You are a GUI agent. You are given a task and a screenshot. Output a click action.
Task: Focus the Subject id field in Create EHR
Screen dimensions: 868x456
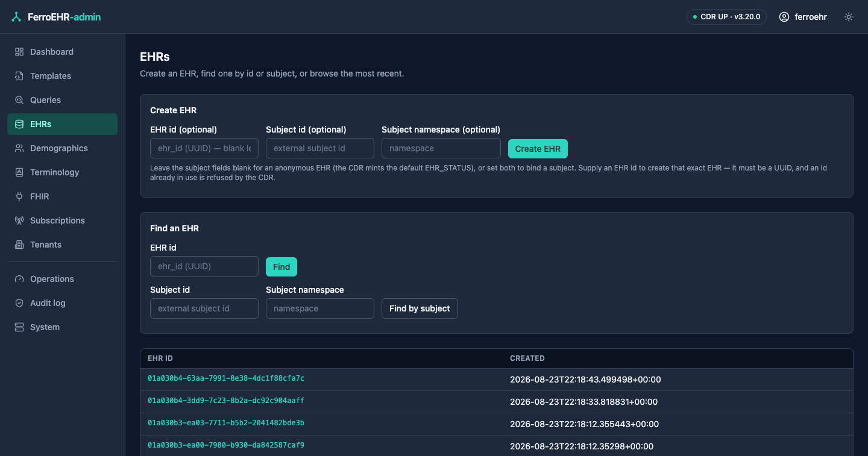[x=320, y=148]
